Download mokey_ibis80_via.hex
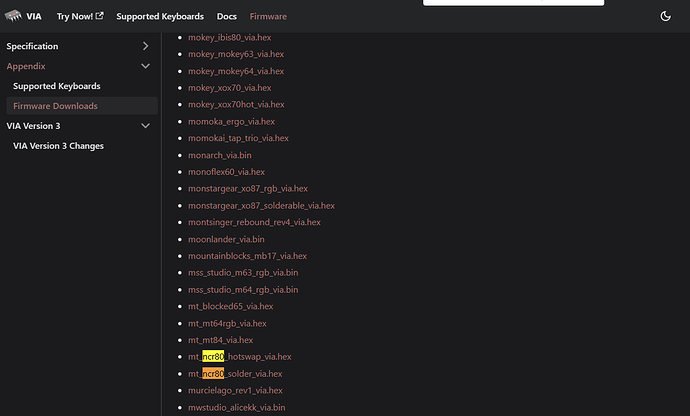The image size is (690, 416). [x=230, y=37]
